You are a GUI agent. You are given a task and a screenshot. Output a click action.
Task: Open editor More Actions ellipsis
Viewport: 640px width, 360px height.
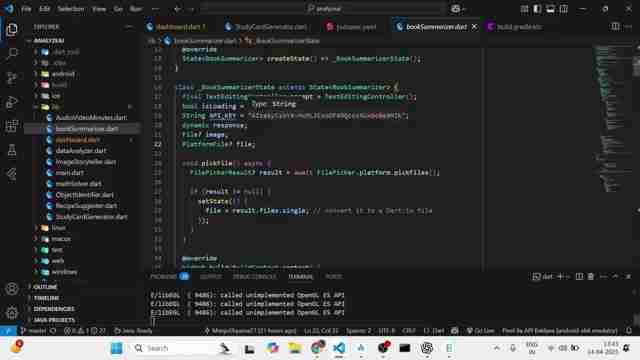pos(629,27)
